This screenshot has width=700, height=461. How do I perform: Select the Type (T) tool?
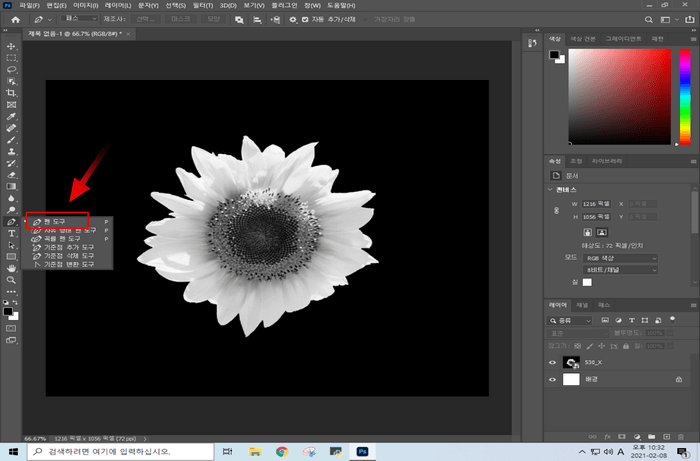tap(11, 232)
